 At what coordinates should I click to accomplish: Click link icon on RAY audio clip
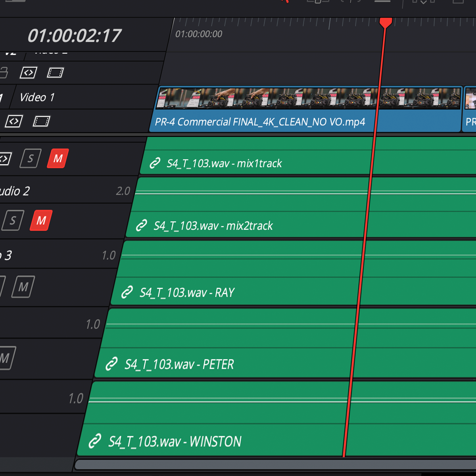[127, 293]
